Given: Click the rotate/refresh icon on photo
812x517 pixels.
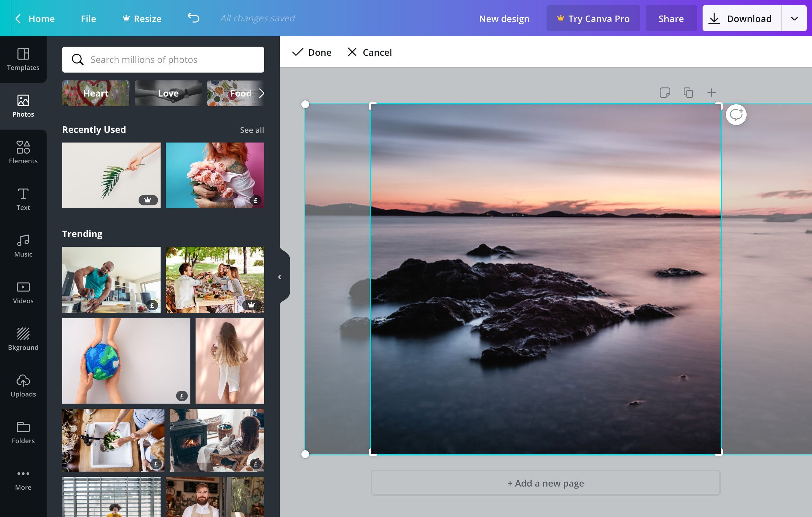Looking at the screenshot, I should [737, 114].
